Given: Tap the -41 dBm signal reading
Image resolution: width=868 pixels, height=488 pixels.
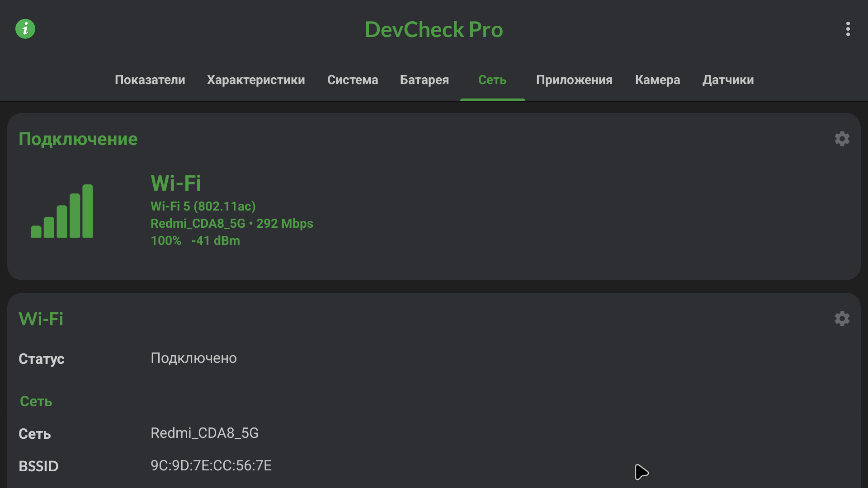Looking at the screenshot, I should click(x=216, y=241).
